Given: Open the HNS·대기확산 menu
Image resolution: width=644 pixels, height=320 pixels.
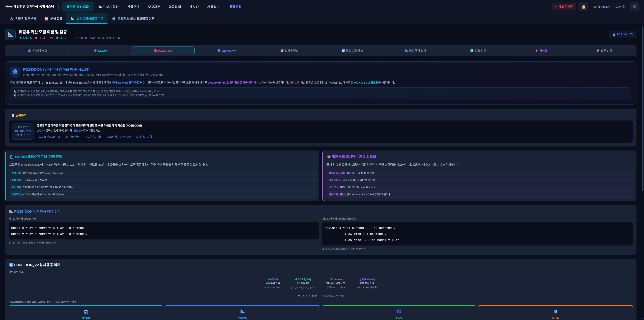Looking at the screenshot, I should pyautogui.click(x=108, y=7).
